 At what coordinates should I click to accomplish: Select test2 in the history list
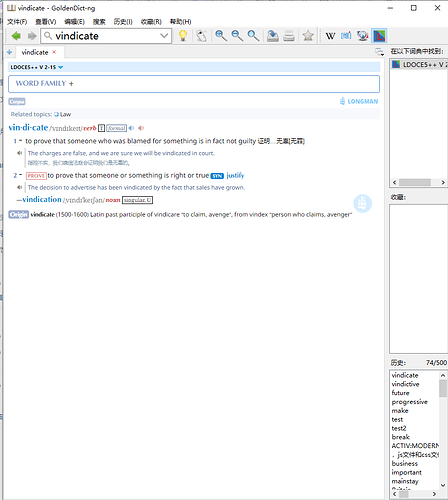399,428
